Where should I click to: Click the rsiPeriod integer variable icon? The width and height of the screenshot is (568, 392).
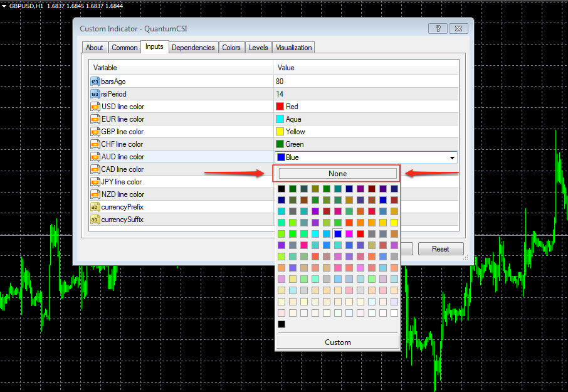point(95,94)
